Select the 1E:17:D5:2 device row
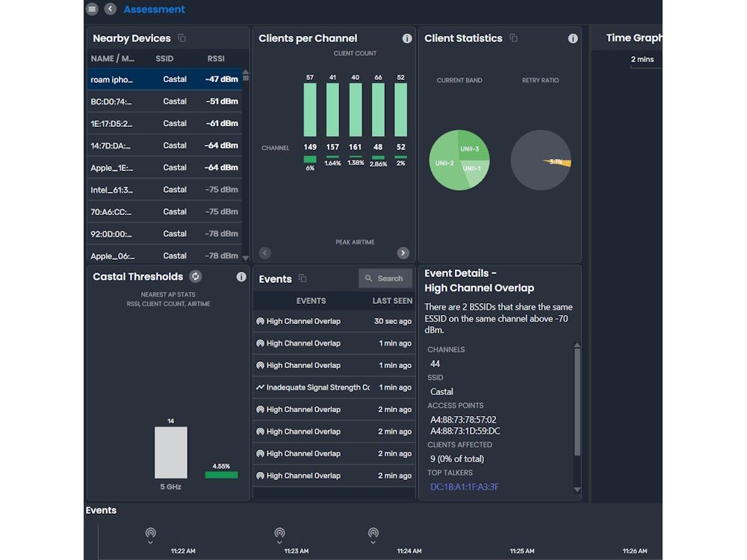The image size is (747, 560). coord(164,123)
